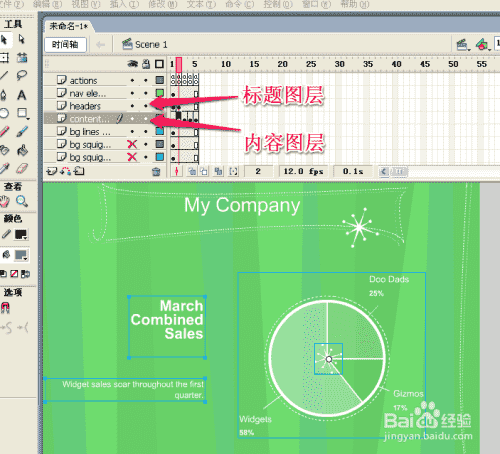The image size is (500, 454).
Task: Select the Eraser tool
Action: (x=22, y=168)
